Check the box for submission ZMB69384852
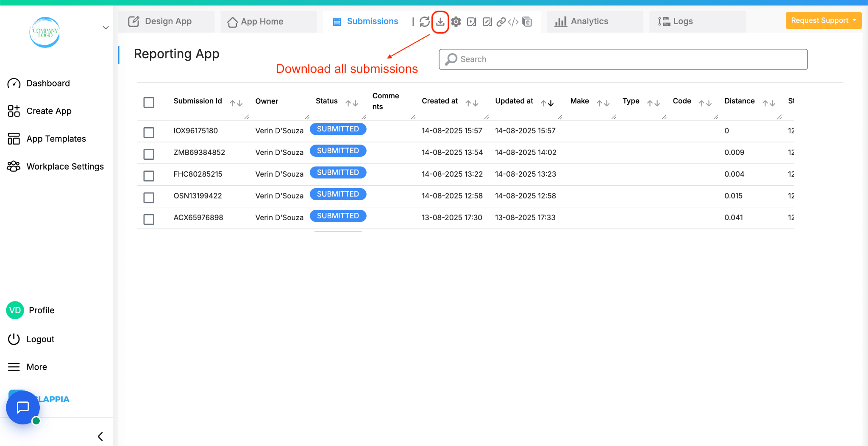Viewport: 868px width, 446px height. (x=149, y=154)
